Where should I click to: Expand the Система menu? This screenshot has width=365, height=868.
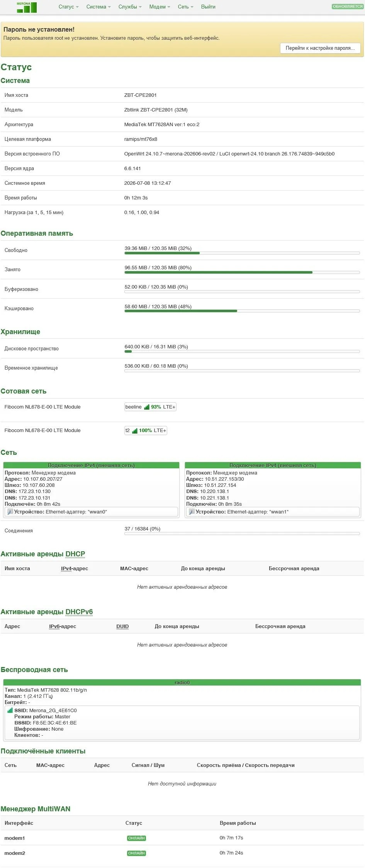click(x=98, y=7)
